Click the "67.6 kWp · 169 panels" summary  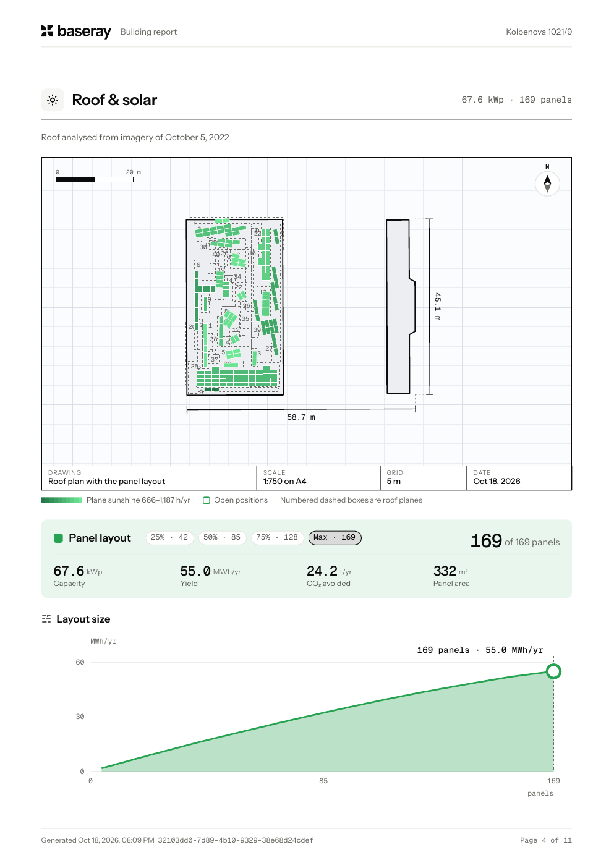click(516, 100)
